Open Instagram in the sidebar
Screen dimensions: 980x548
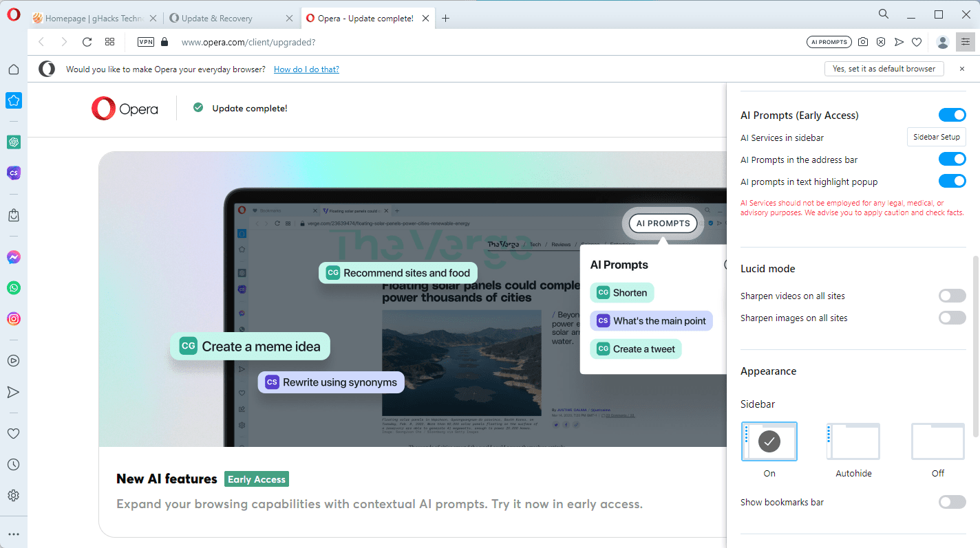coord(14,318)
